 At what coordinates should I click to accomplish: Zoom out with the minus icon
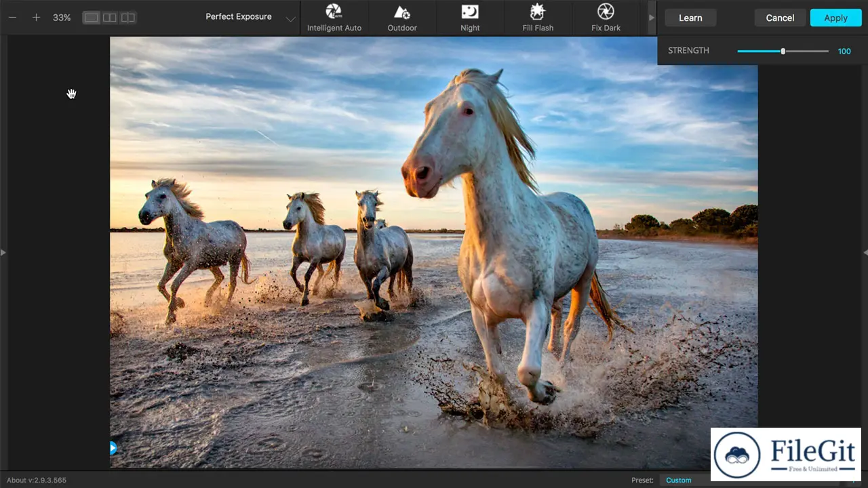coord(12,18)
